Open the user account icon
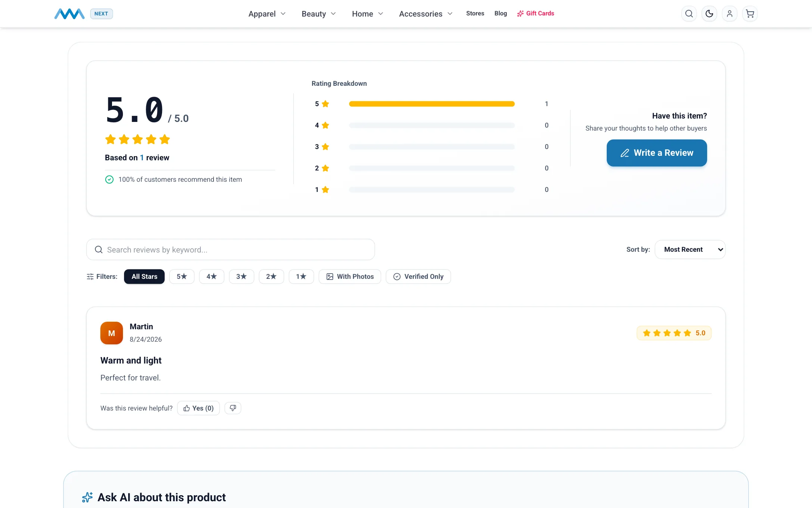The width and height of the screenshot is (812, 508). (x=730, y=14)
